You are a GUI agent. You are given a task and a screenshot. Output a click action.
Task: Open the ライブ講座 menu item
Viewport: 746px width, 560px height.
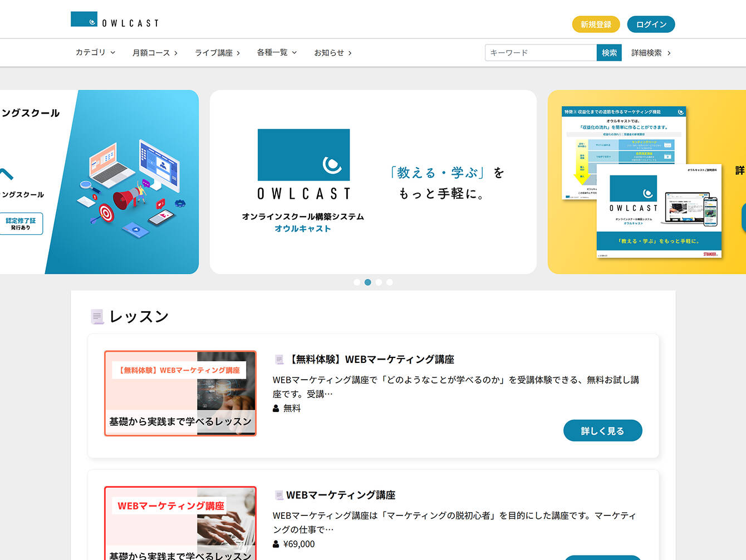coord(218,53)
